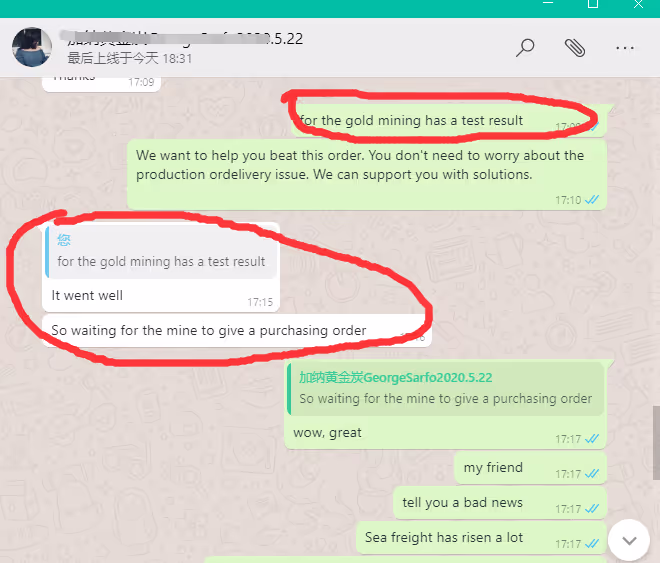Click the double check next to 'wow, great'
The width and height of the screenshot is (660, 563).
[592, 439]
